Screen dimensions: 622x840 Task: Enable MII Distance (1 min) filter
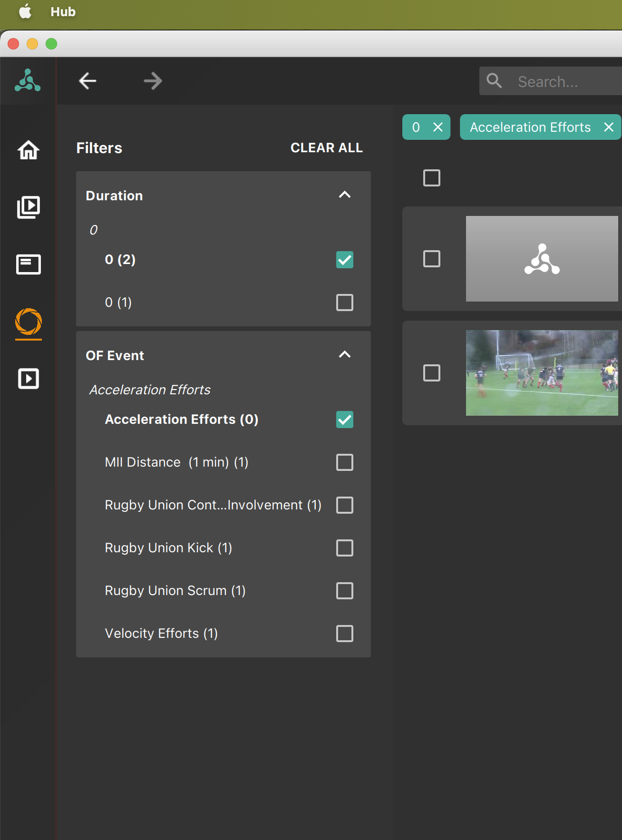point(345,462)
